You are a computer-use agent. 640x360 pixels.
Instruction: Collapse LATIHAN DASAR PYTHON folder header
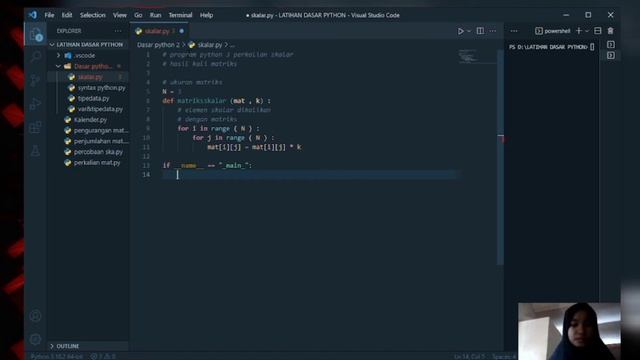point(88,44)
